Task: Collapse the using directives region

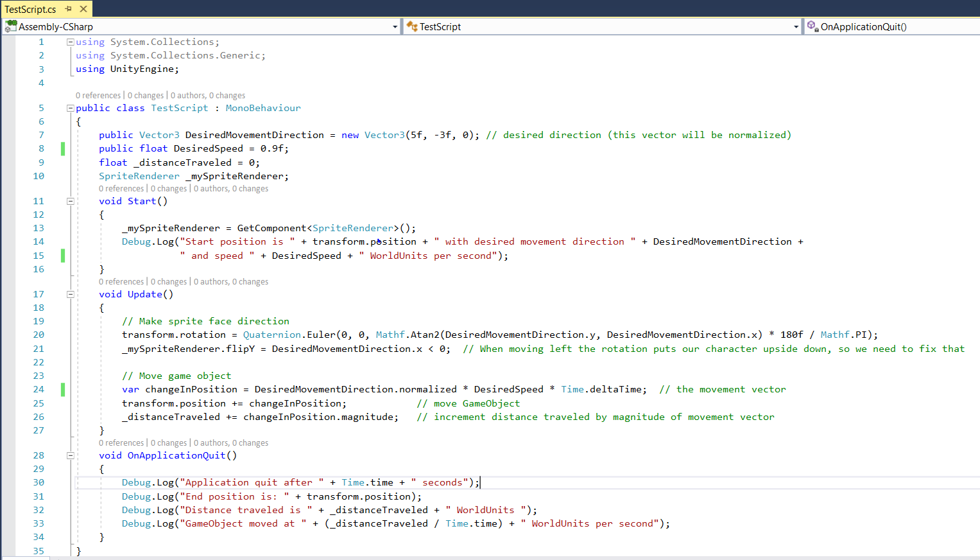Action: tap(71, 42)
